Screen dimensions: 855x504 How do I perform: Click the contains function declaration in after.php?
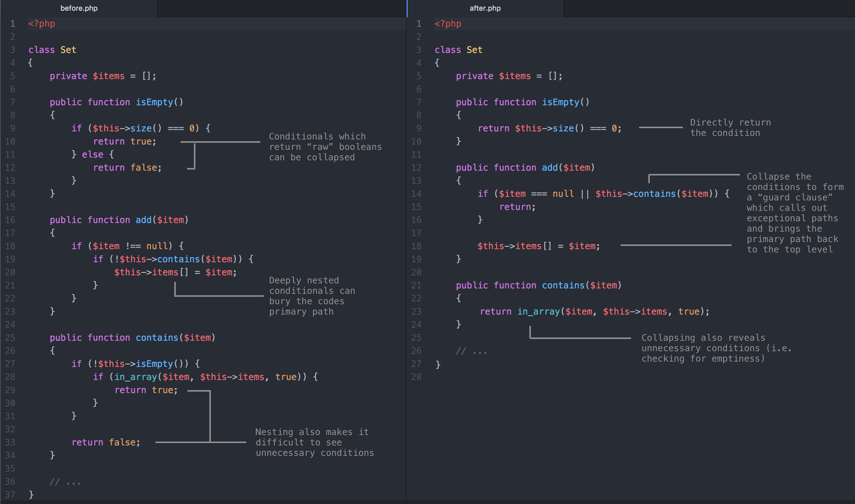(539, 285)
